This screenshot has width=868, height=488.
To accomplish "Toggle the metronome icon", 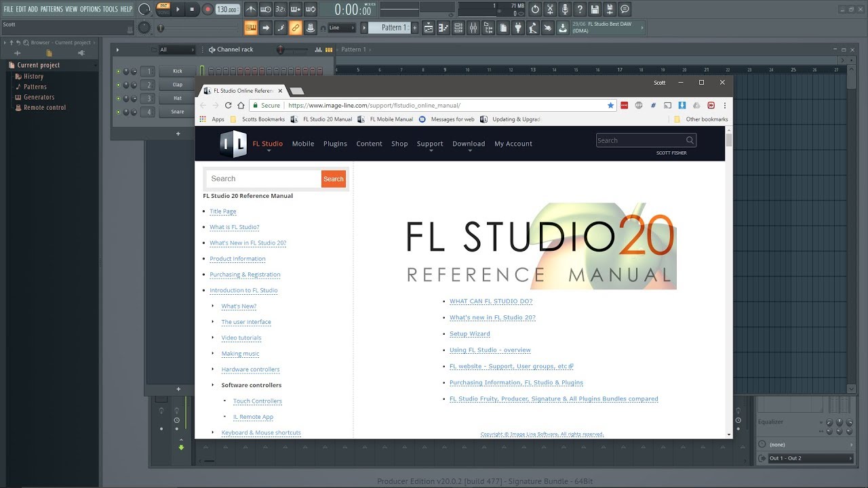I will point(251,9).
